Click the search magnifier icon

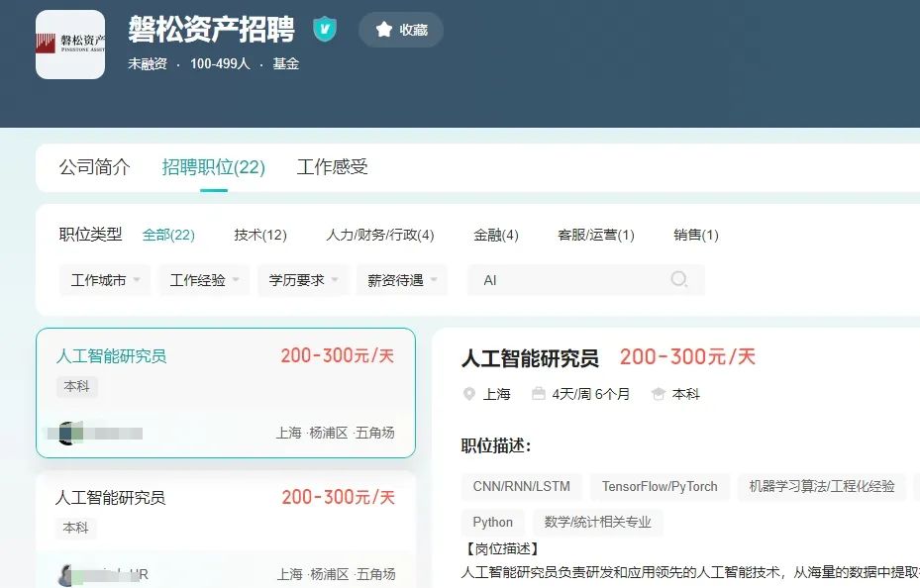click(678, 280)
